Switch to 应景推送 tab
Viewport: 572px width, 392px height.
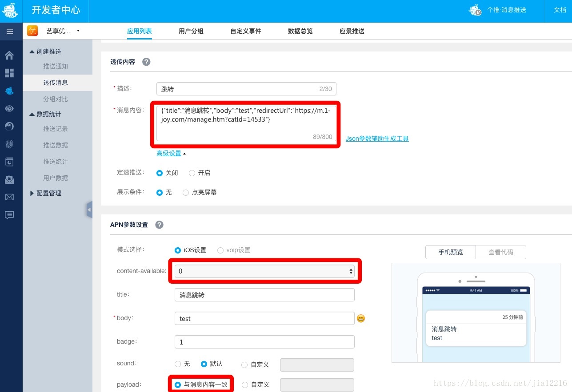pos(352,31)
